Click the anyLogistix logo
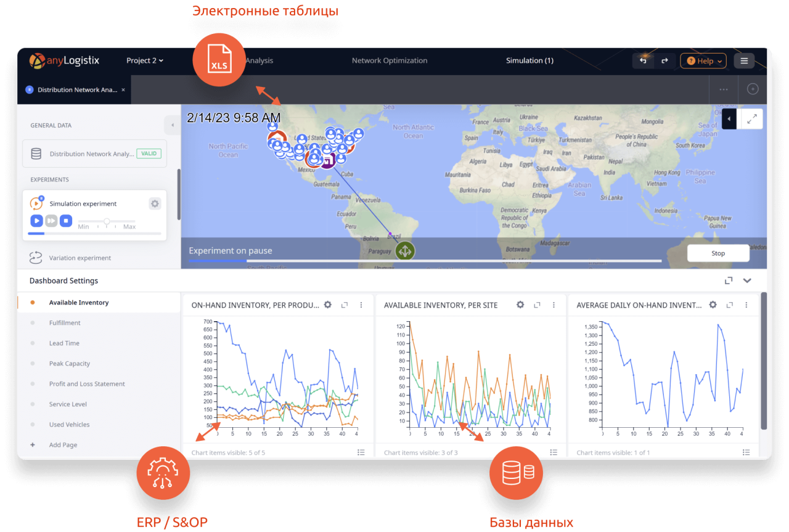The height and width of the screenshot is (532, 789). coord(64,60)
